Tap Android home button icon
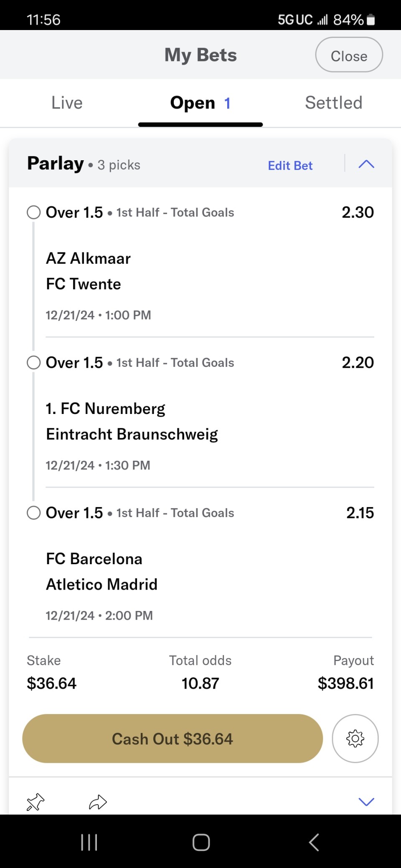The width and height of the screenshot is (401, 868). point(201,842)
